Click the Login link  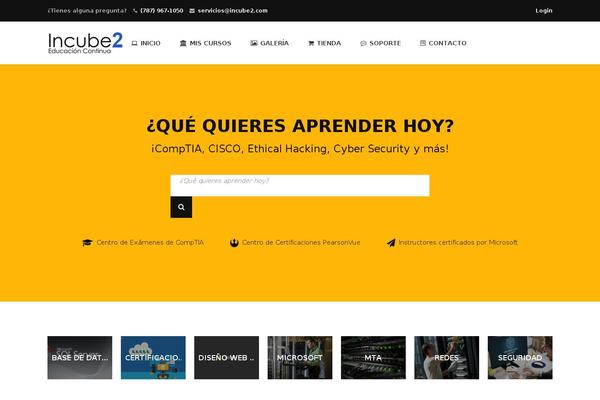(x=544, y=11)
